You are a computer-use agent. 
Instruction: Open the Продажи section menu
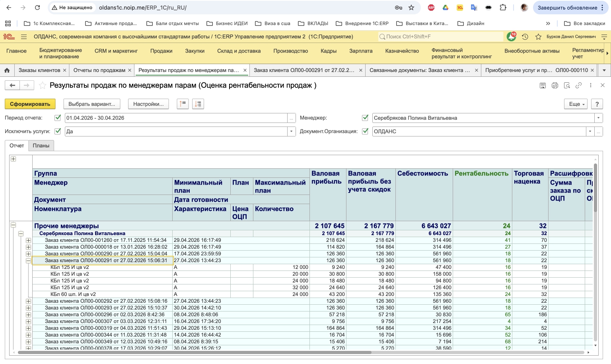161,51
